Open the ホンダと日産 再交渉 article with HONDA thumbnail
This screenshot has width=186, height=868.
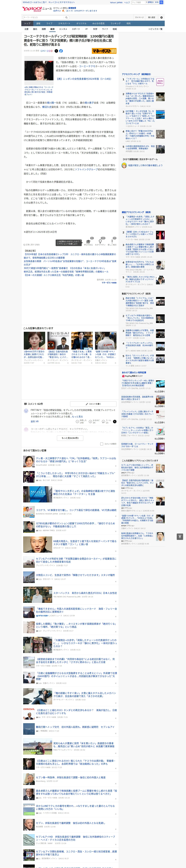(76, 712)
